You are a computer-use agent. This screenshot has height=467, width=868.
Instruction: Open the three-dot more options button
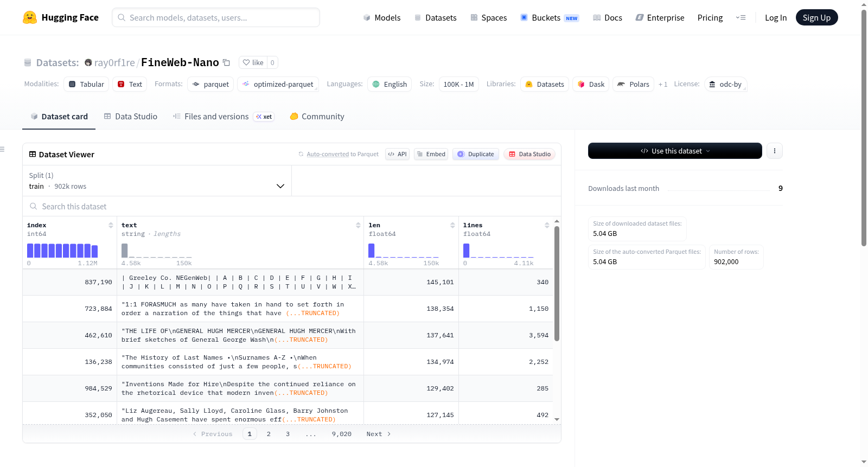775,151
